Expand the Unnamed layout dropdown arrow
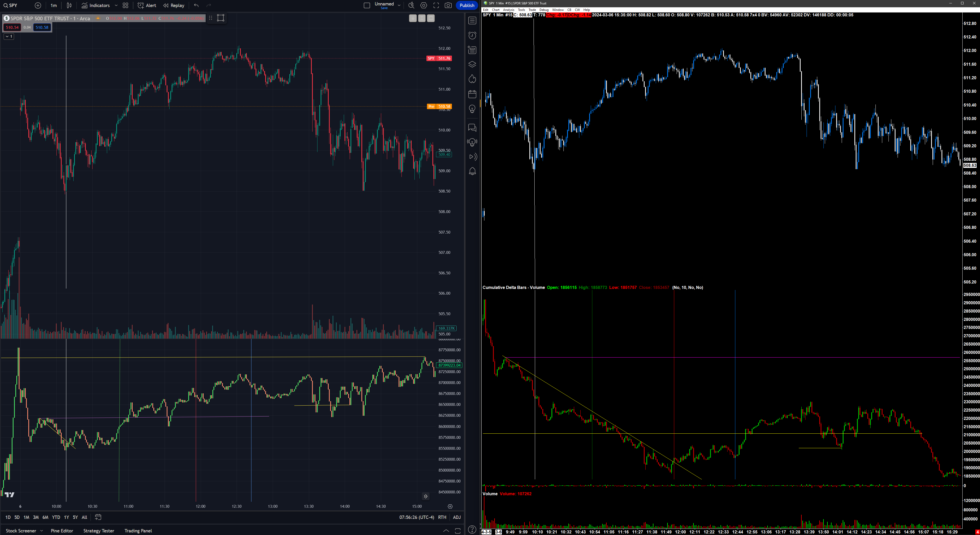 click(x=399, y=5)
